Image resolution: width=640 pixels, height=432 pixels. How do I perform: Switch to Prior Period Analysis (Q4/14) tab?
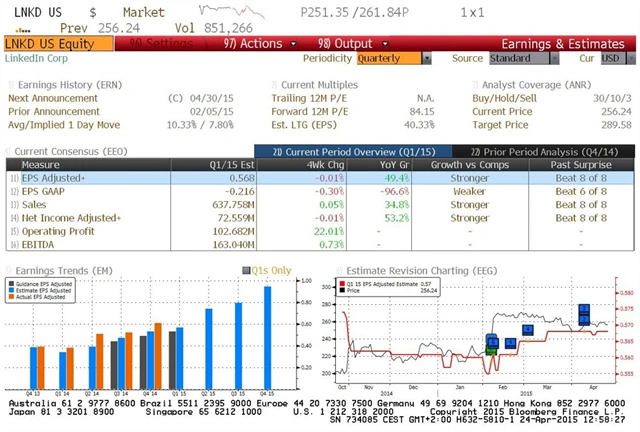(551, 150)
